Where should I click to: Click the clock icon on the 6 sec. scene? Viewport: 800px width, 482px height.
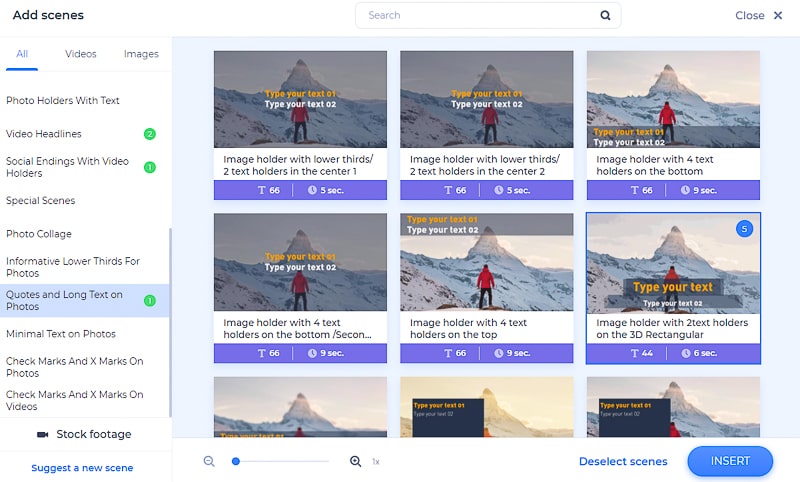tap(686, 353)
